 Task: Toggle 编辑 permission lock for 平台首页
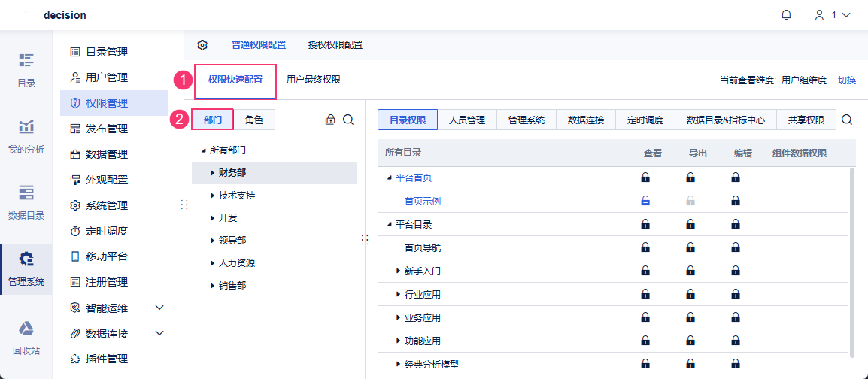click(736, 178)
